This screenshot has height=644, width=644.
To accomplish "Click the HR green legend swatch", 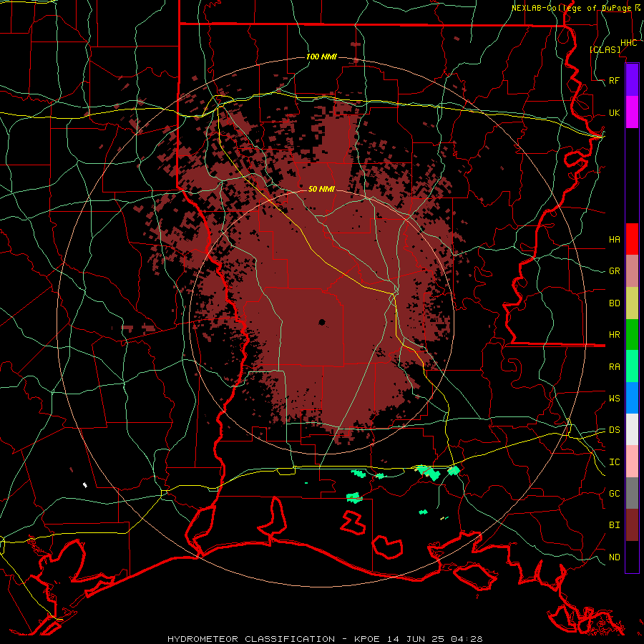I will 632,334.
